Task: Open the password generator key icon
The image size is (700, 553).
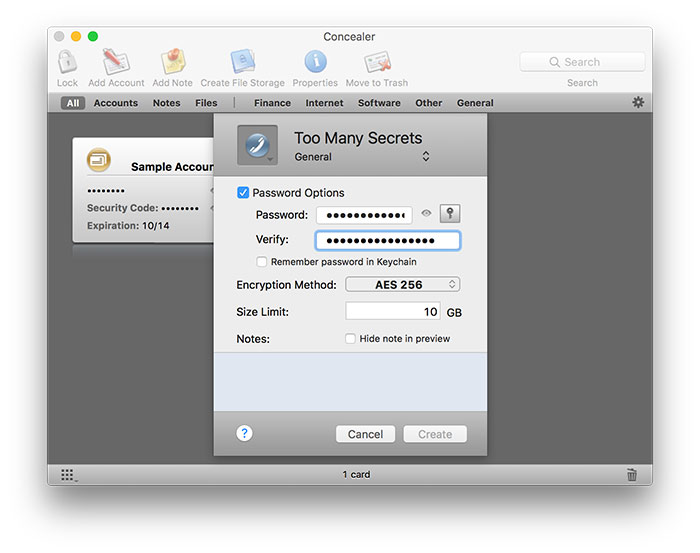Action: [x=450, y=214]
